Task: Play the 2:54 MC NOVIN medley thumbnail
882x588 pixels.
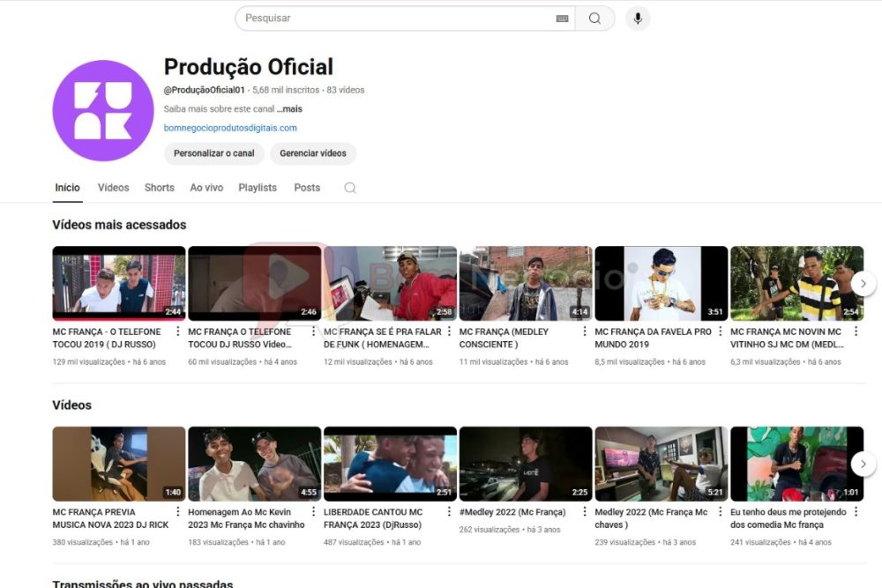Action: point(796,283)
